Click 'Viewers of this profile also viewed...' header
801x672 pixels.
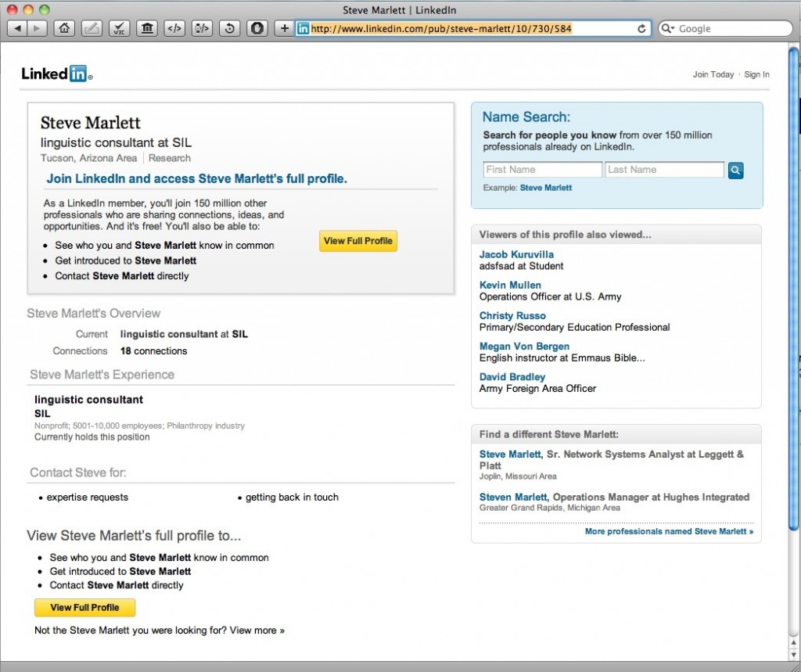pos(565,235)
